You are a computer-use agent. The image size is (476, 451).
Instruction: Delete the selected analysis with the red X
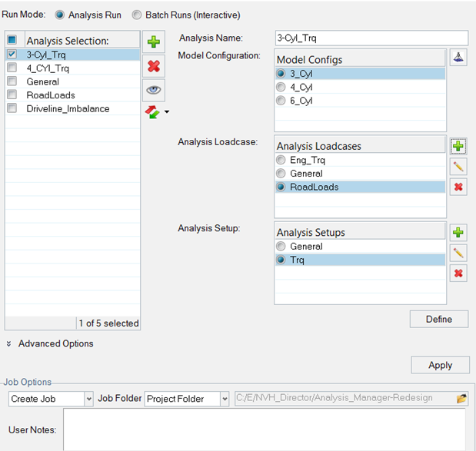[x=154, y=65]
